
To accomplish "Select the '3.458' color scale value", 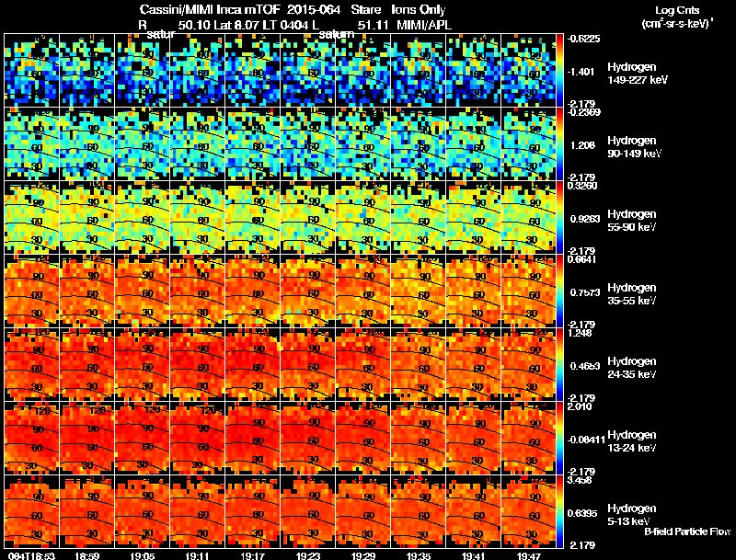I will 580,480.
